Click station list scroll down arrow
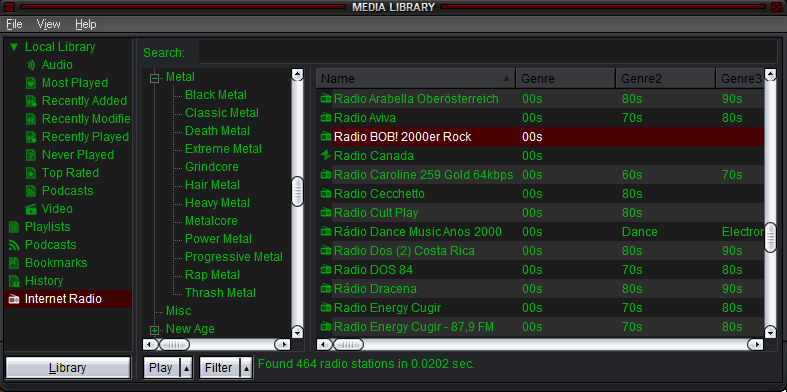Viewport: 787px width, 392px height. (x=770, y=332)
